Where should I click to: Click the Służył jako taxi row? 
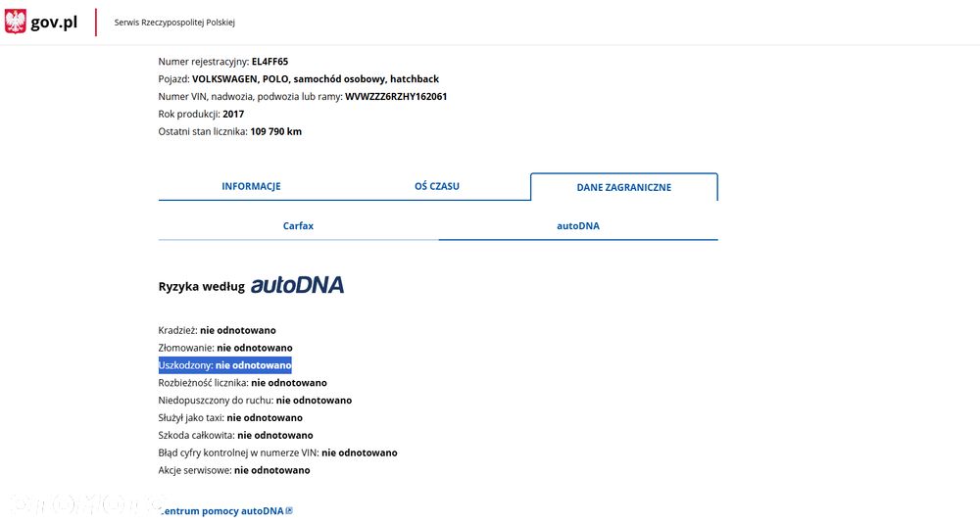(230, 418)
